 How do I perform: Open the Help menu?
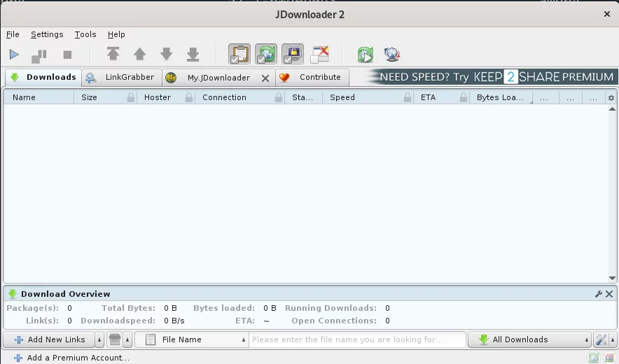point(116,34)
